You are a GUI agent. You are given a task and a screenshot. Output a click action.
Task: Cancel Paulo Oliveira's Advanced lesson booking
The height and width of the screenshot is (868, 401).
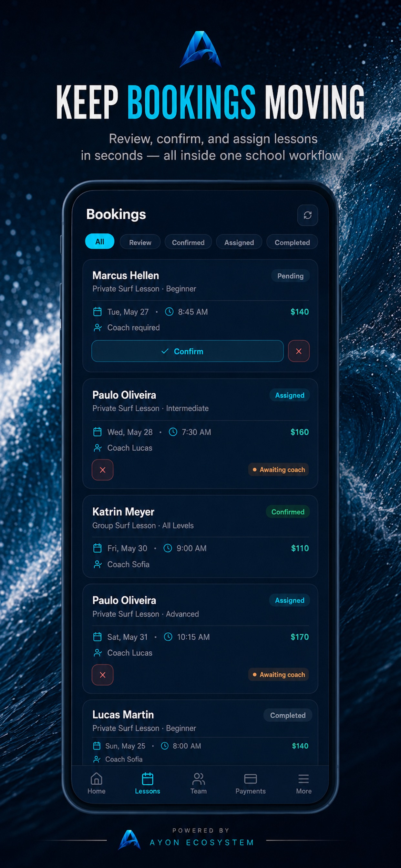point(102,675)
